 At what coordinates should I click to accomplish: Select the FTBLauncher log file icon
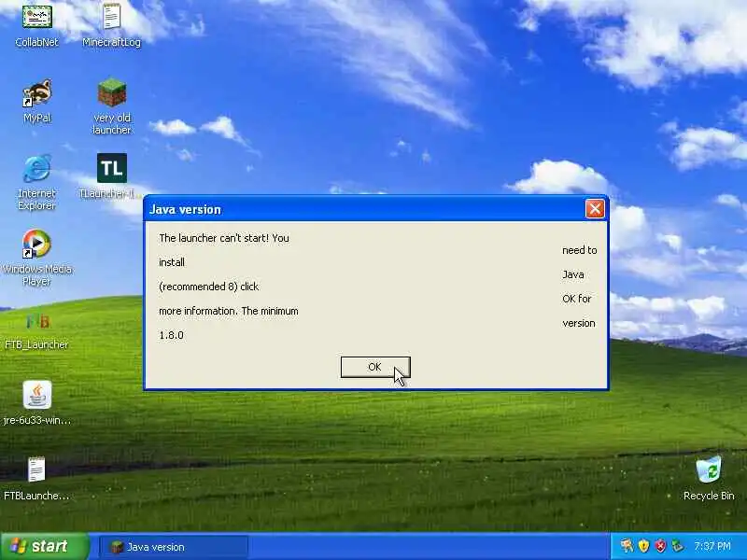pyautogui.click(x=36, y=478)
